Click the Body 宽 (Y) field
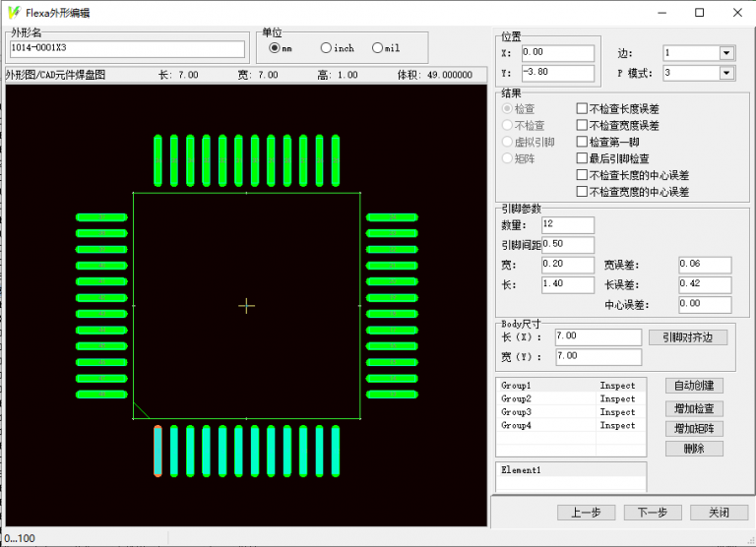 click(x=598, y=357)
